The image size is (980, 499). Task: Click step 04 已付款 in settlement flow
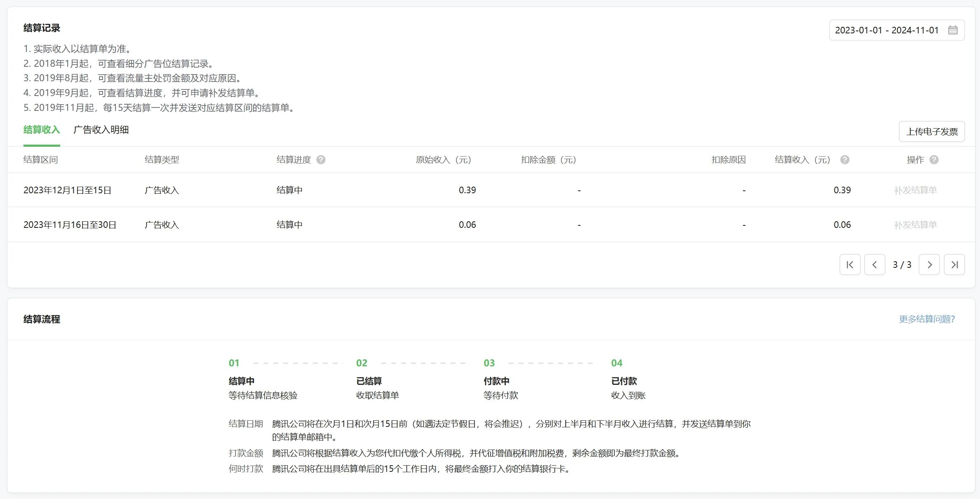point(624,381)
